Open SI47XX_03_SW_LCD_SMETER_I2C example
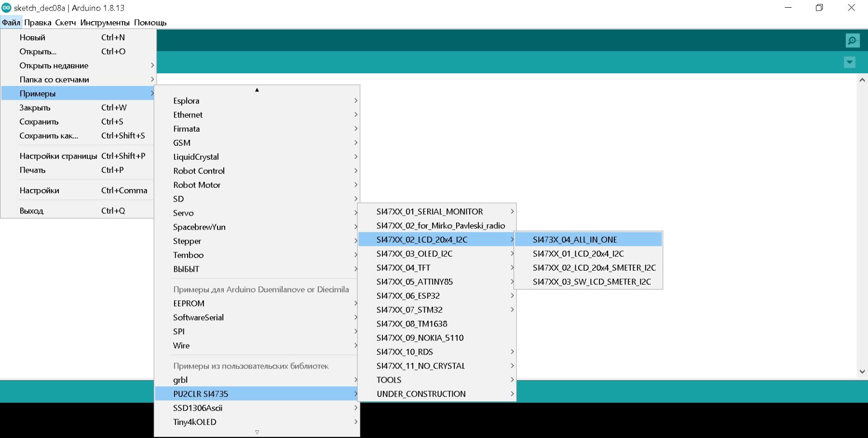 (591, 282)
